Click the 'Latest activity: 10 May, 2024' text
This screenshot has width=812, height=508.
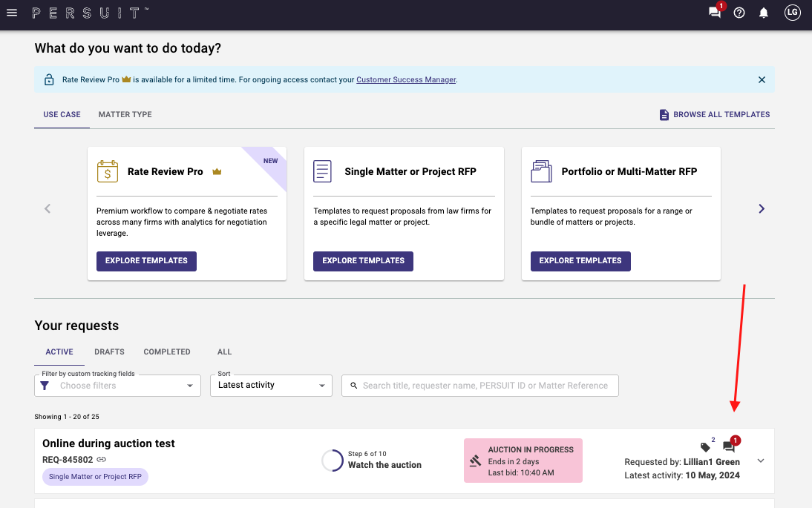click(682, 475)
